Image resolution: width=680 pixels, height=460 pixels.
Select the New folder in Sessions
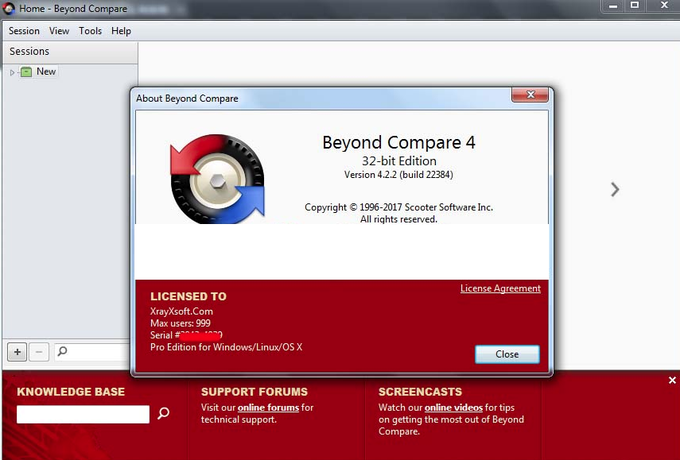(x=46, y=72)
